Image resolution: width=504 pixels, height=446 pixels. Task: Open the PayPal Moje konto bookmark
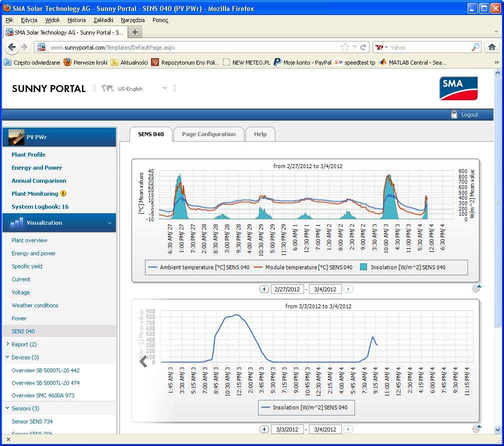[x=302, y=63]
